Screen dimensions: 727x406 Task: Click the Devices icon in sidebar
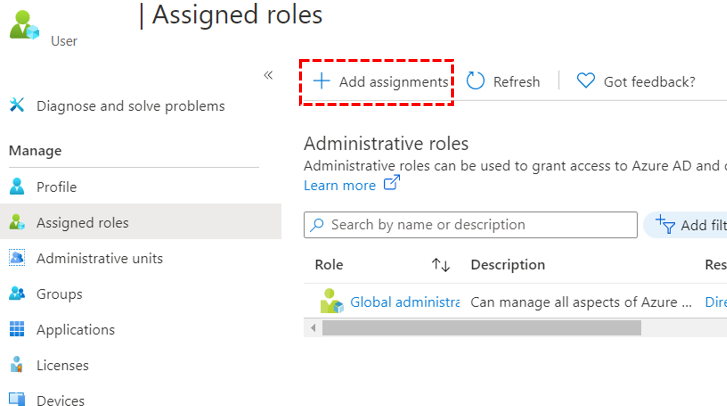pos(17,399)
